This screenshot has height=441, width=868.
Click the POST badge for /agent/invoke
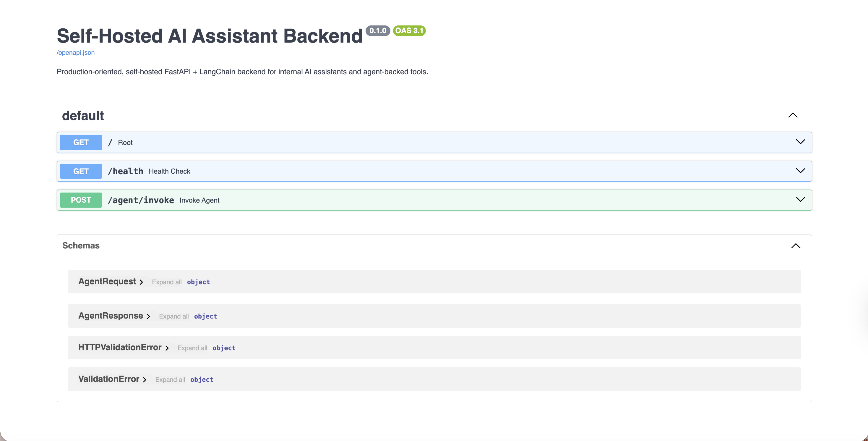[x=80, y=200]
